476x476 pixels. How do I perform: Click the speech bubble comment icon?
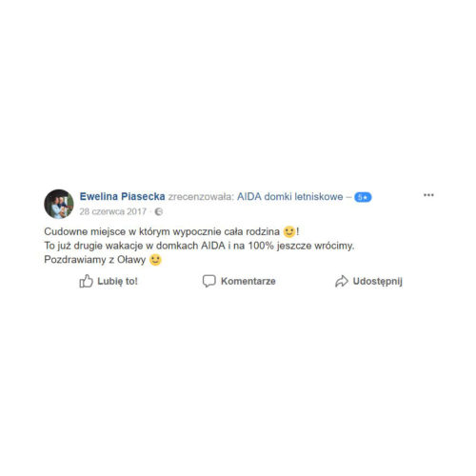click(209, 281)
